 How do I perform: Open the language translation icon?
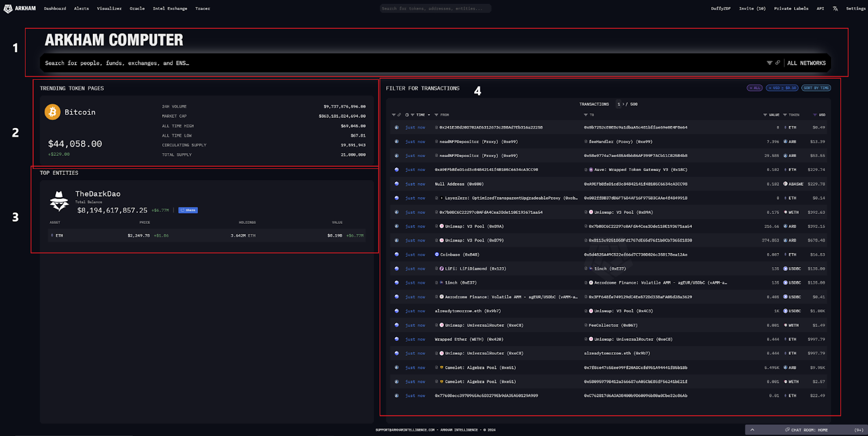(835, 9)
